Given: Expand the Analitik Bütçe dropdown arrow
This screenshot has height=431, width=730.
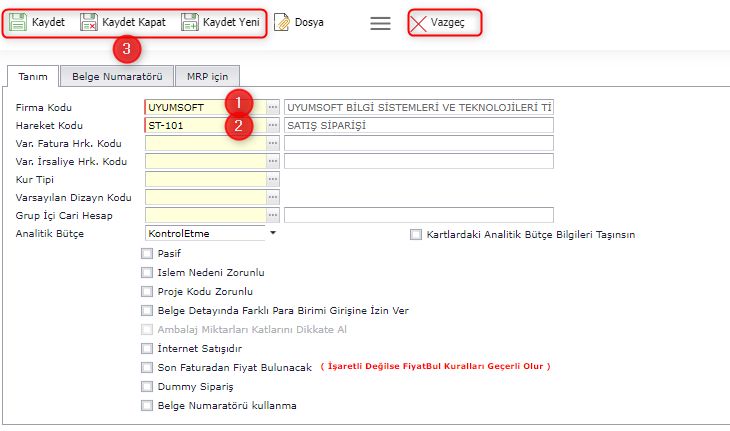Looking at the screenshot, I should (x=272, y=233).
